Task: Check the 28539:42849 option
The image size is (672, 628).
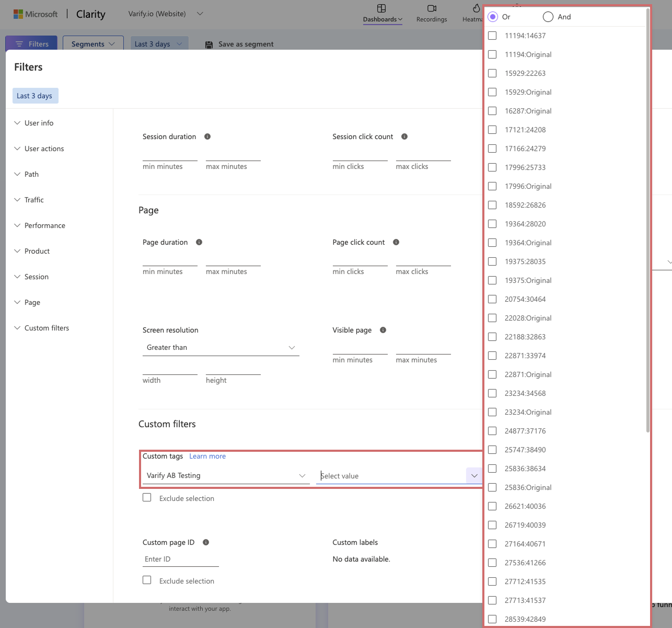Action: [492, 619]
